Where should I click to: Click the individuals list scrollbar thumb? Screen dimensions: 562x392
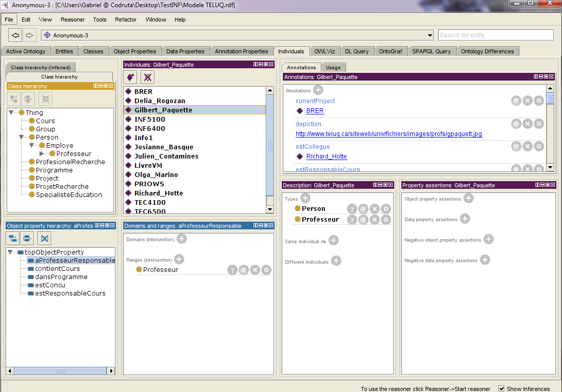(270, 146)
